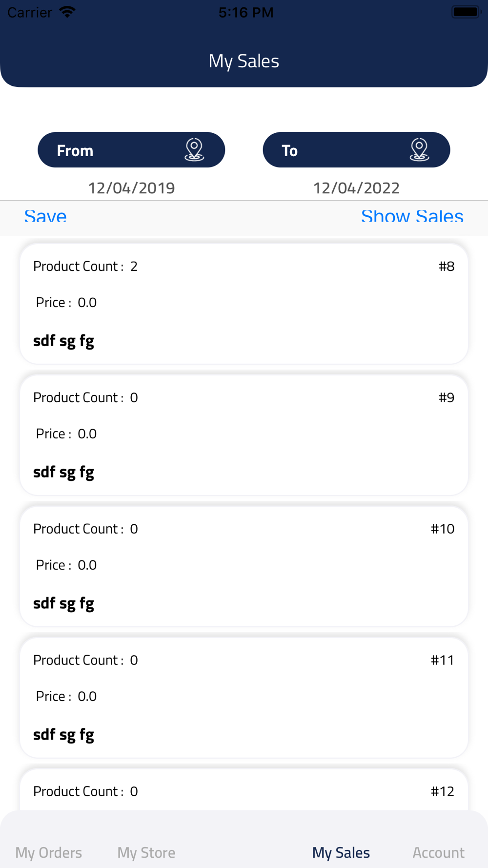Tap the battery icon in status bar
This screenshot has width=488, height=868.
click(x=466, y=12)
